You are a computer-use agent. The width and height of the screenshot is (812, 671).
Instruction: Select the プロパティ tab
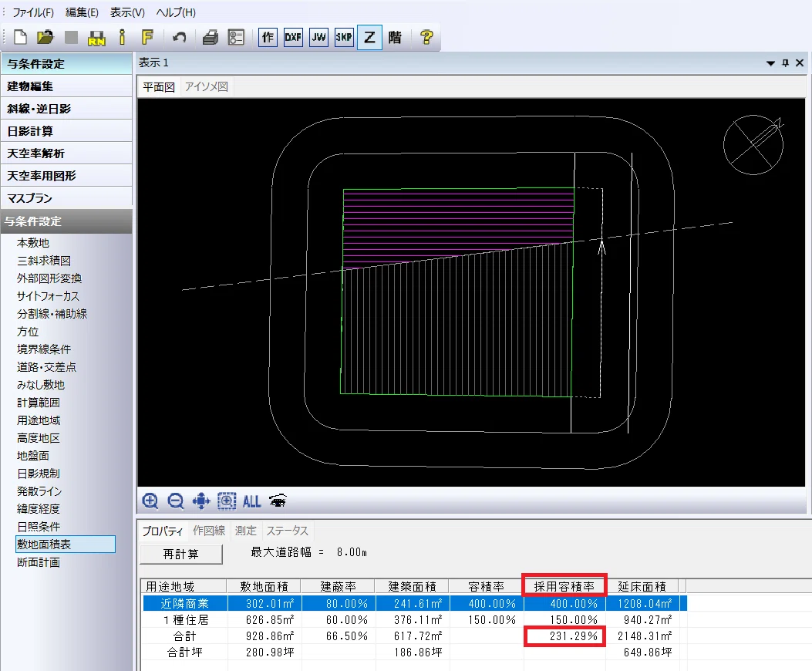[163, 531]
